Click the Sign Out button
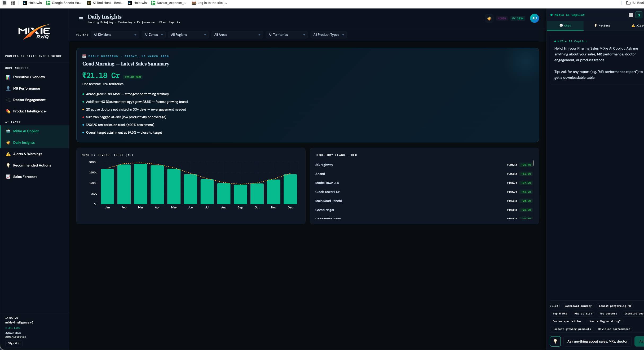644x350 pixels. tap(14, 343)
